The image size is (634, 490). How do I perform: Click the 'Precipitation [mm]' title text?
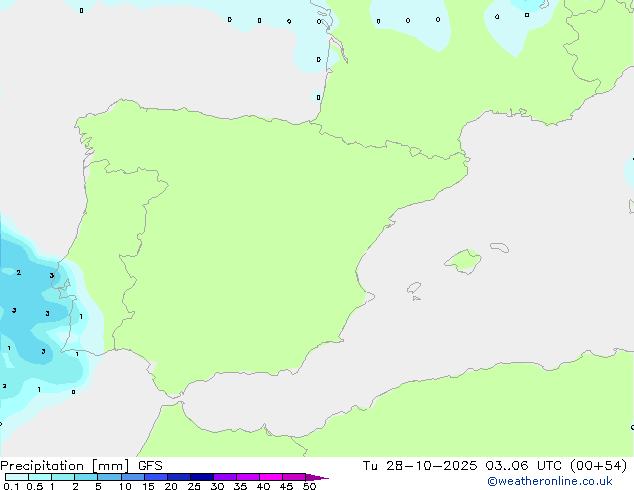click(65, 466)
